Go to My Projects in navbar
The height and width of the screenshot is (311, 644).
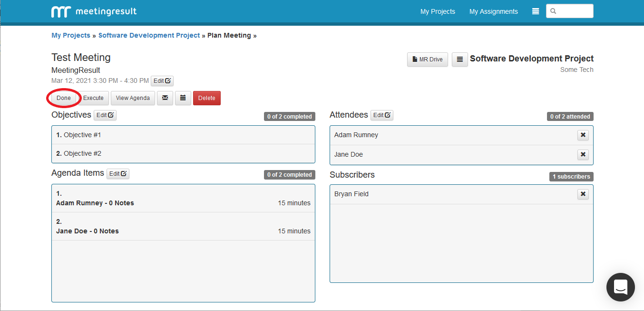tap(438, 11)
